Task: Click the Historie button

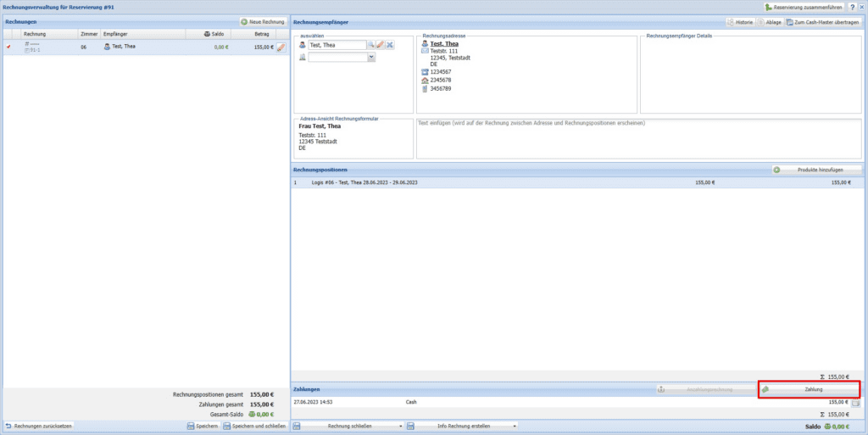Action: (739, 22)
